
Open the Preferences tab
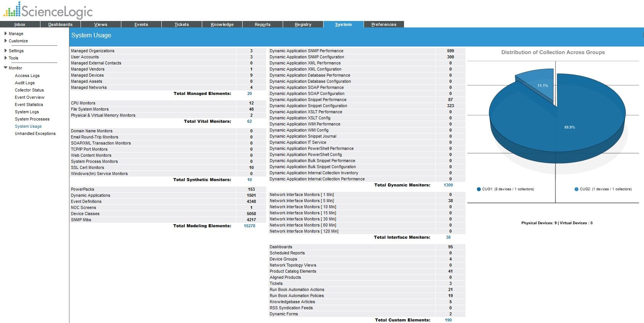point(384,24)
